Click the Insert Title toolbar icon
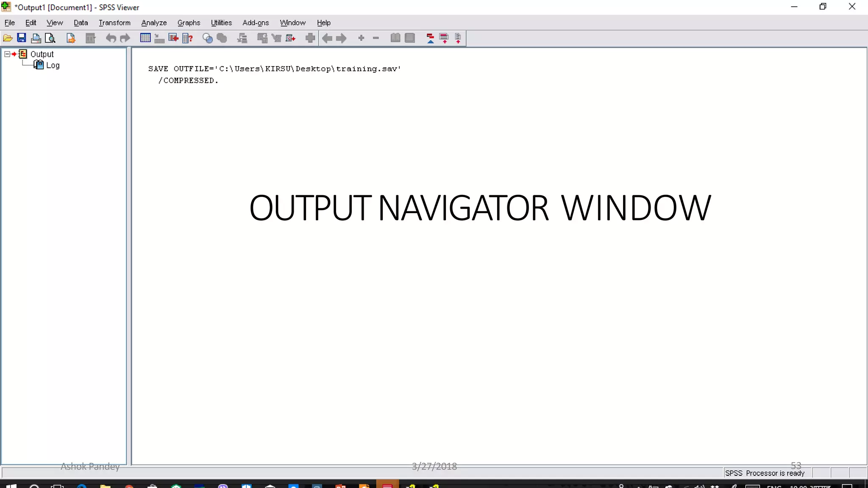868x488 pixels. pyautogui.click(x=444, y=38)
